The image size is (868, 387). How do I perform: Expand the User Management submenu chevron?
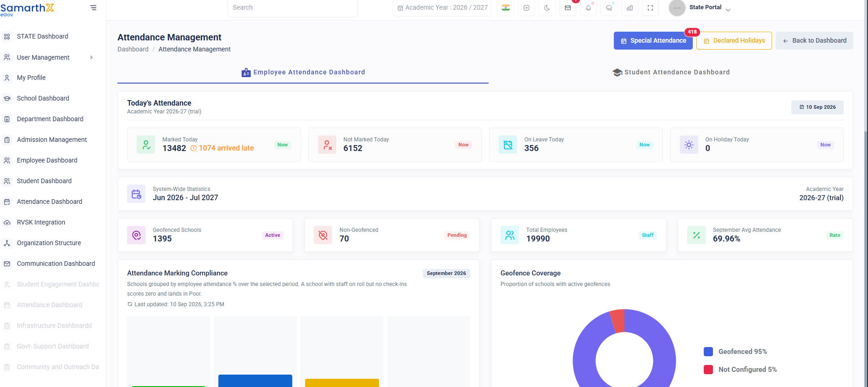click(91, 57)
